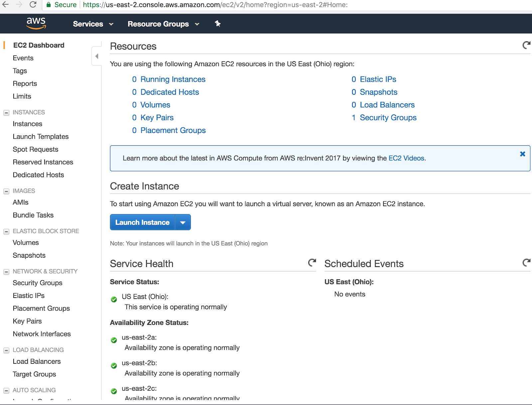Screen dimensions: 532x405
Task: Collapse the INSTANCES section
Action: click(6, 113)
